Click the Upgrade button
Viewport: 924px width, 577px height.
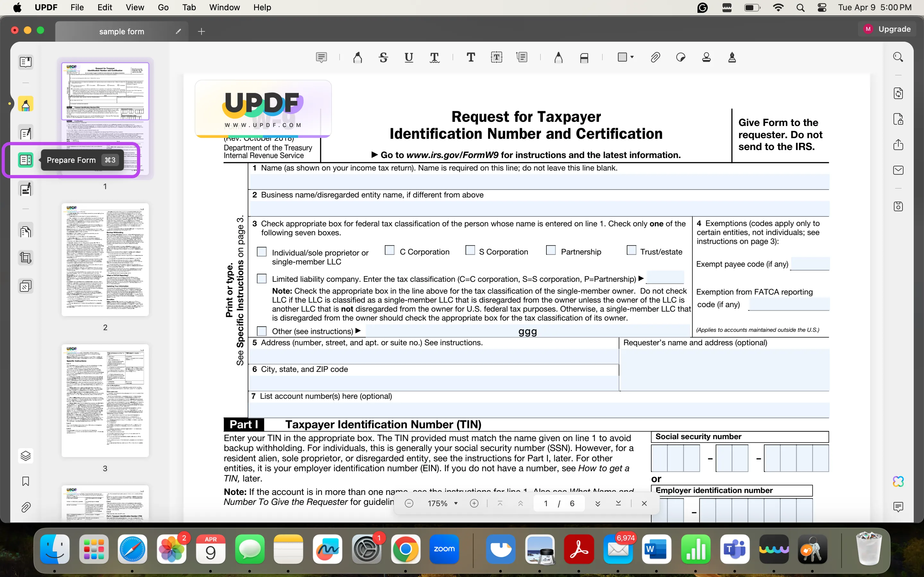894,29
